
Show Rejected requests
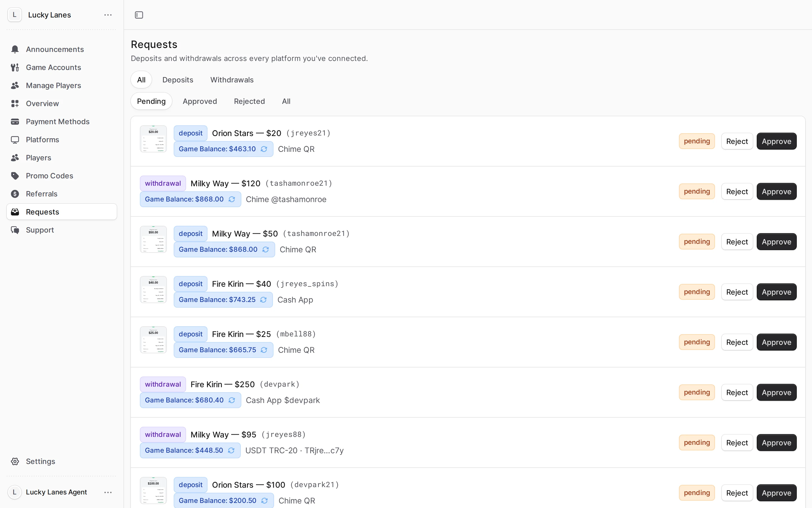point(249,101)
